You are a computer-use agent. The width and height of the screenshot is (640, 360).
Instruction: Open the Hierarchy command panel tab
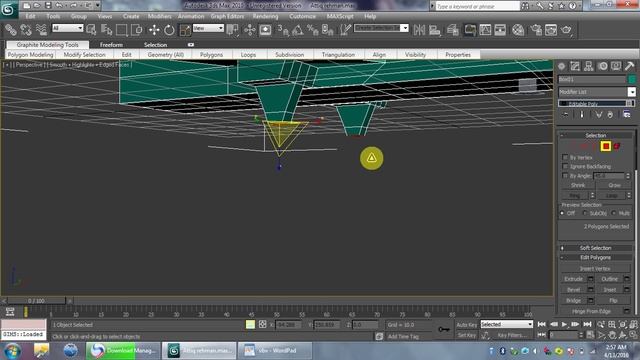(589, 66)
